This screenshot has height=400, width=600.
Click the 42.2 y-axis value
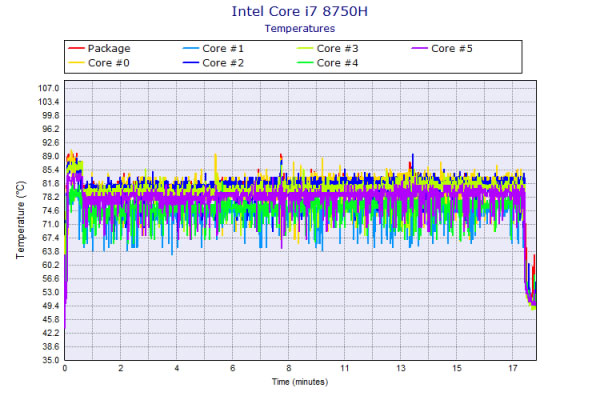50,333
